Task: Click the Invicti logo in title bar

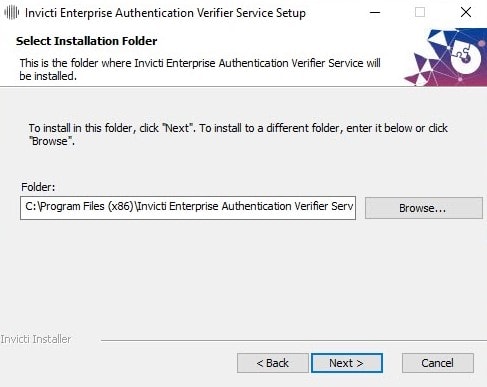Action: click(11, 13)
